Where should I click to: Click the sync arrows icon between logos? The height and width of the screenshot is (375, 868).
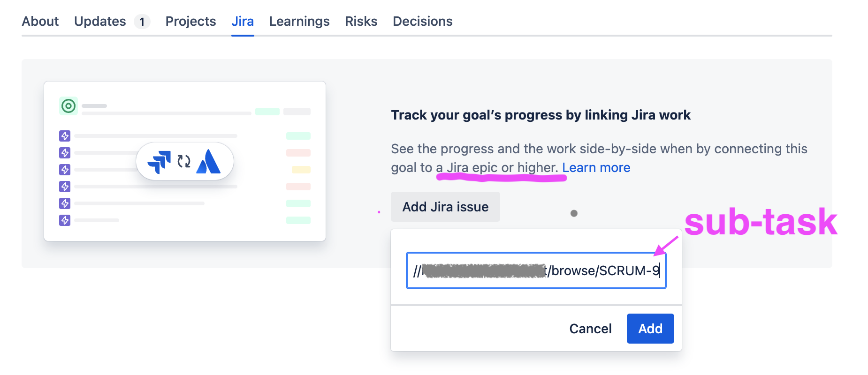pyautogui.click(x=184, y=161)
